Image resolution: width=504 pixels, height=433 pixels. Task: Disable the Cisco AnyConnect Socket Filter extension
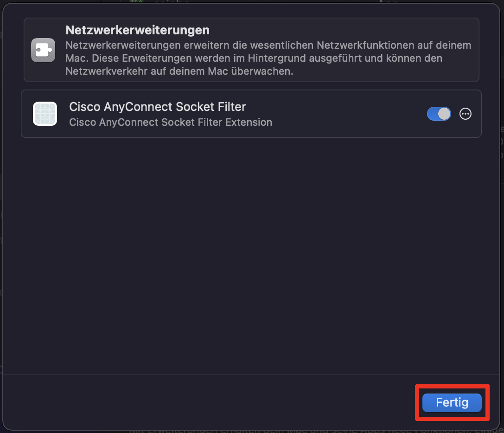(439, 114)
